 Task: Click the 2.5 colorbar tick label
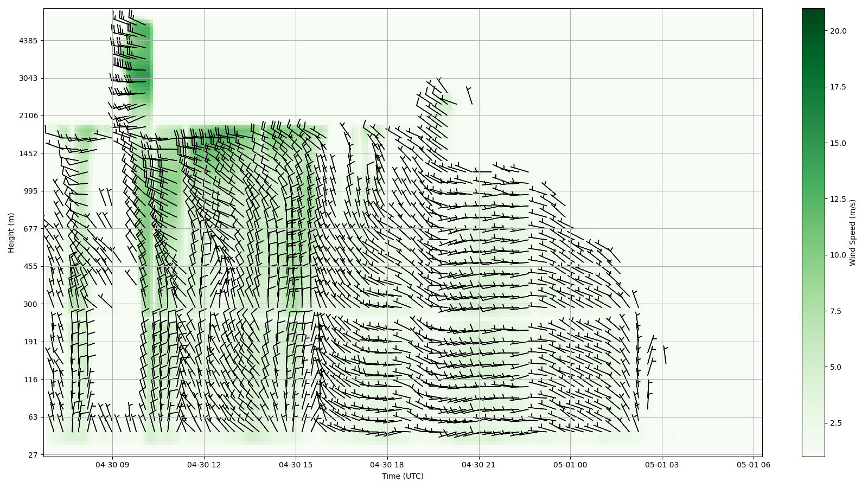click(836, 423)
